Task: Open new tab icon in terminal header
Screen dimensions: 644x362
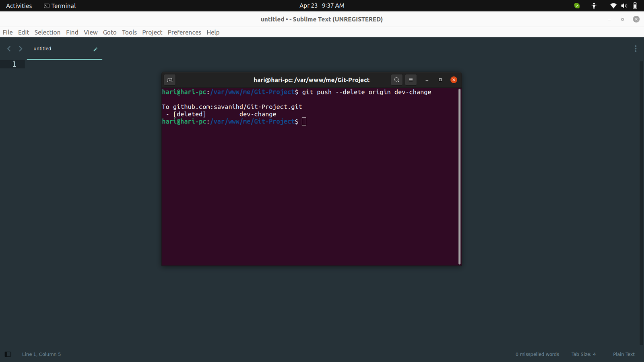Action: (x=170, y=80)
